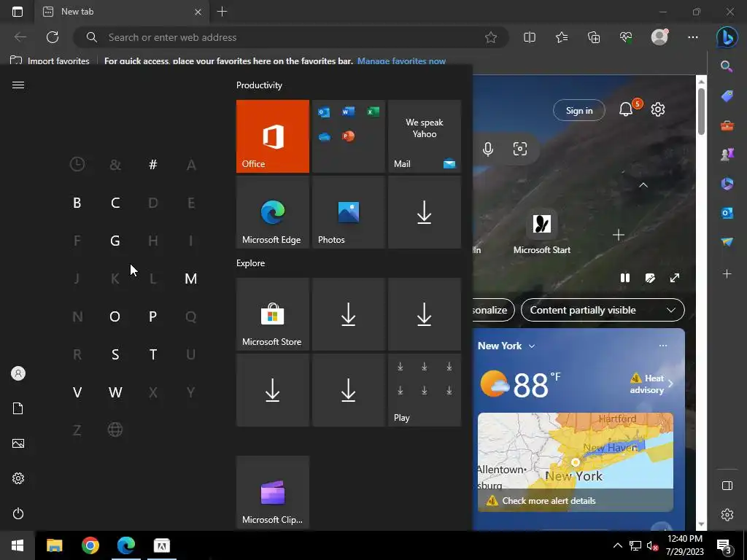The image size is (747, 560).
Task: Open Google Chrome from taskbar
Action: tap(90, 545)
